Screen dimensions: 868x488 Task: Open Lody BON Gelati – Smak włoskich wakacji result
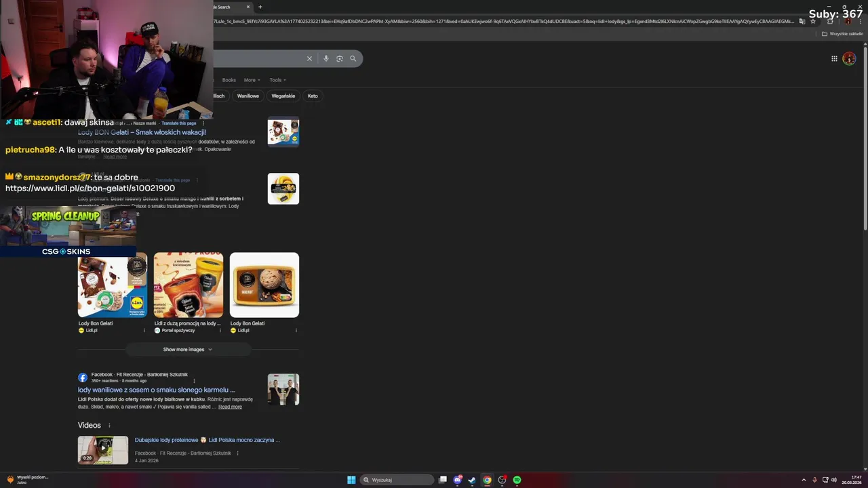tap(142, 132)
